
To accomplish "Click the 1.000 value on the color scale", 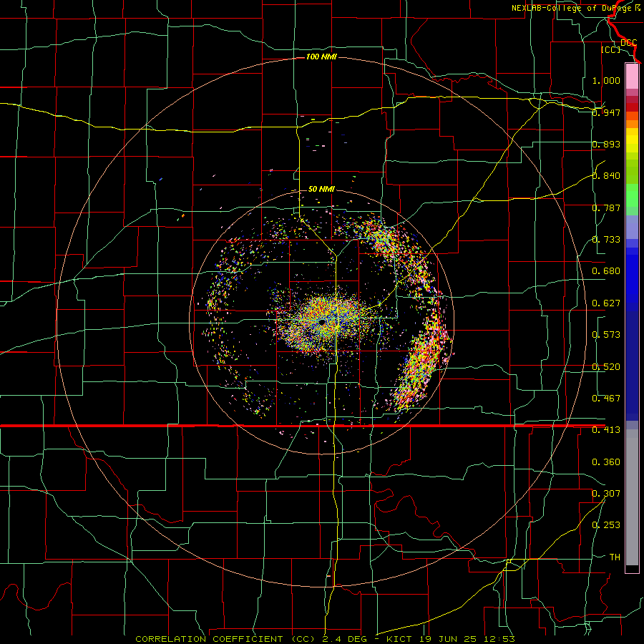I will [606, 80].
